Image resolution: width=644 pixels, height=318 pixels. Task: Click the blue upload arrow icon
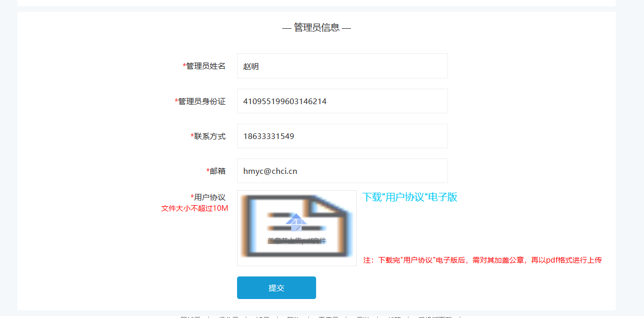(x=296, y=222)
